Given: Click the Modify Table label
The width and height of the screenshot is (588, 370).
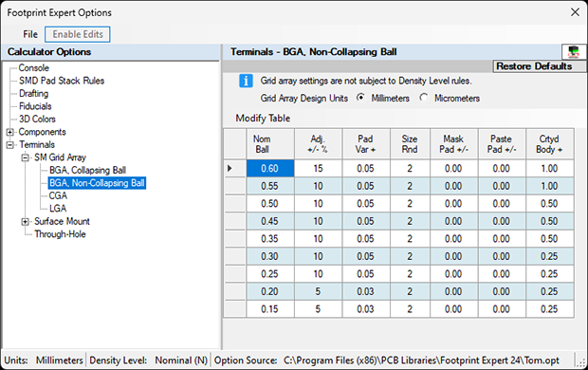Looking at the screenshot, I should (x=263, y=119).
